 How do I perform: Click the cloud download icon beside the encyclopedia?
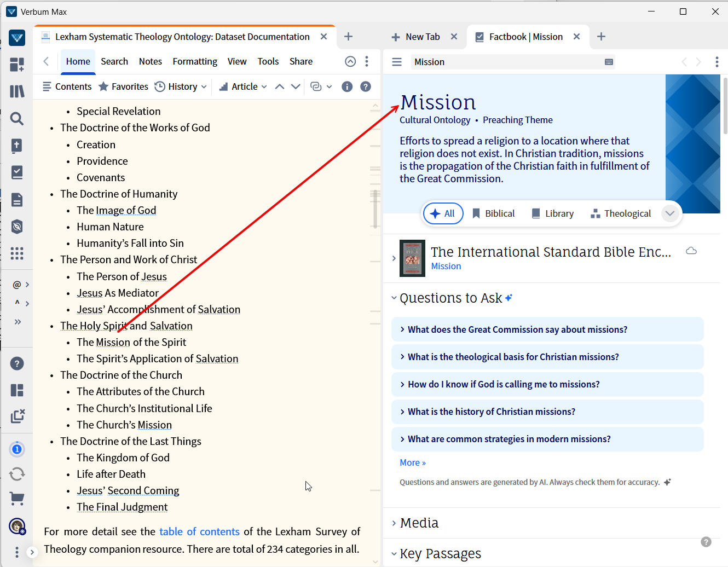(691, 251)
